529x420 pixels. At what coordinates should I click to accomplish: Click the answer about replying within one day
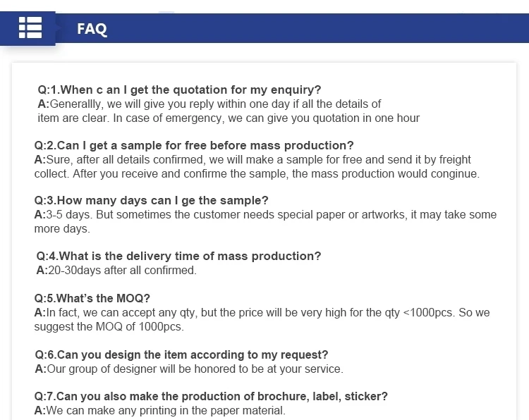[229, 111]
